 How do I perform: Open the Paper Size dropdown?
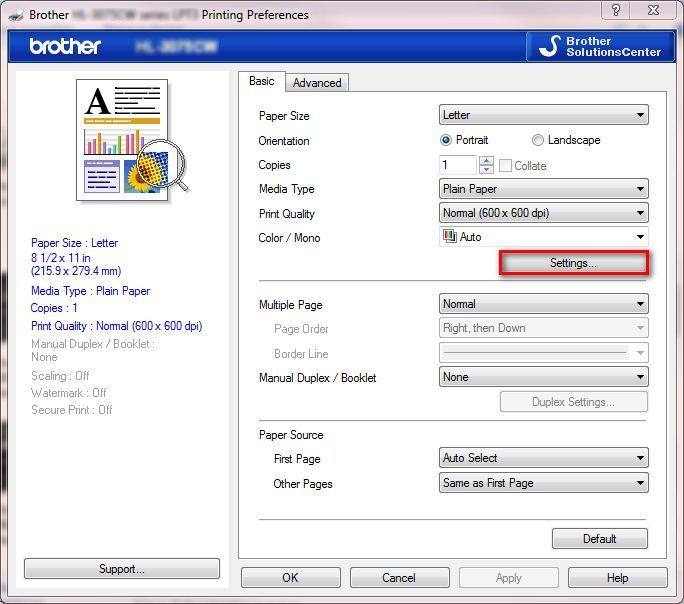tap(543, 115)
